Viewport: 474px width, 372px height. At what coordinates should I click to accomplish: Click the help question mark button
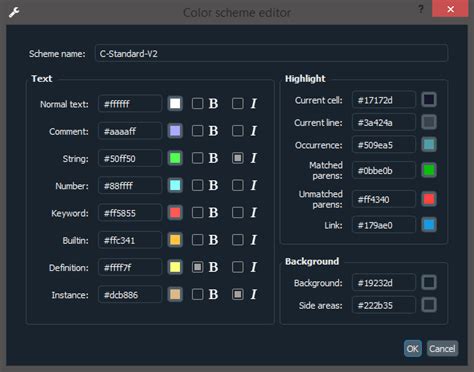coord(421,9)
